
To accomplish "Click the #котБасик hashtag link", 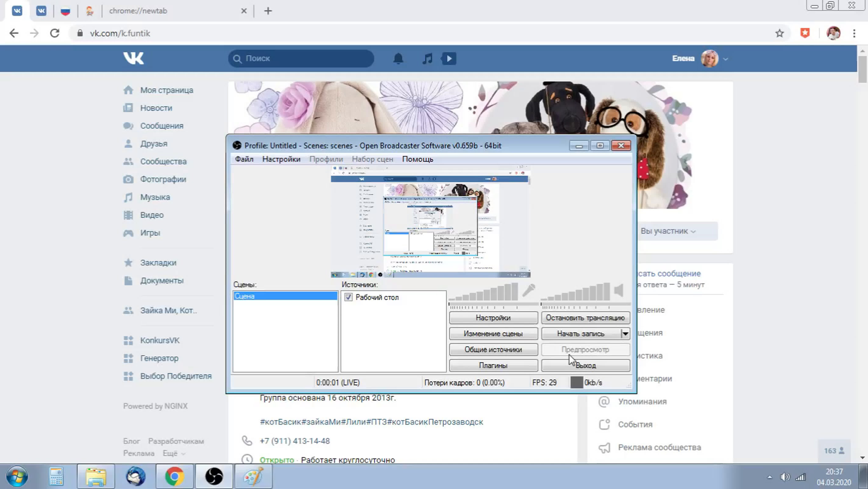I will click(280, 422).
